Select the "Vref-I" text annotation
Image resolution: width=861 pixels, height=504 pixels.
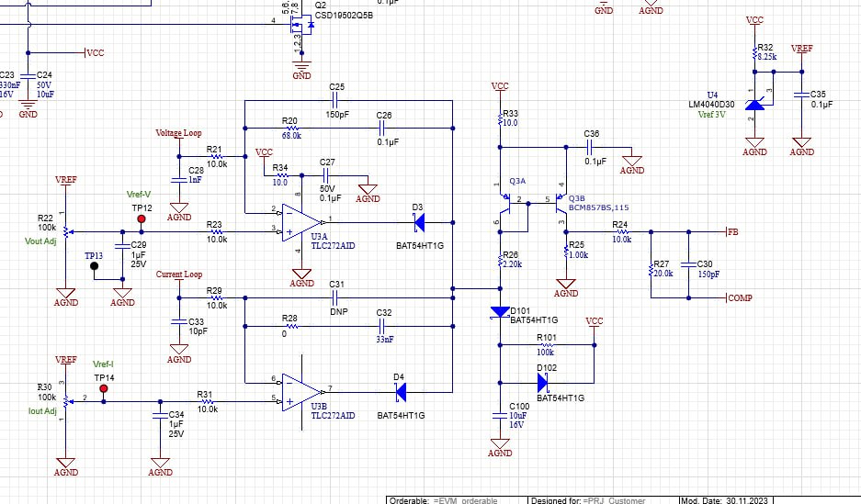103,364
